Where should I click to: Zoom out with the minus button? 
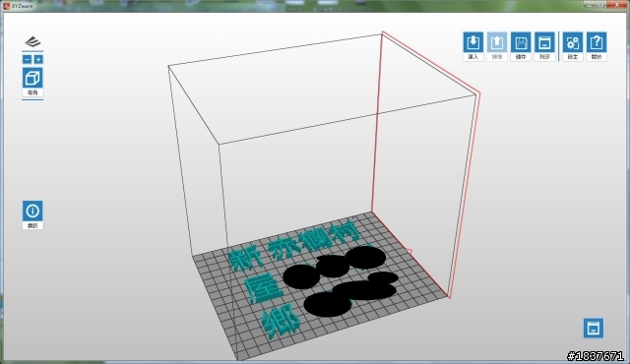tap(27, 59)
